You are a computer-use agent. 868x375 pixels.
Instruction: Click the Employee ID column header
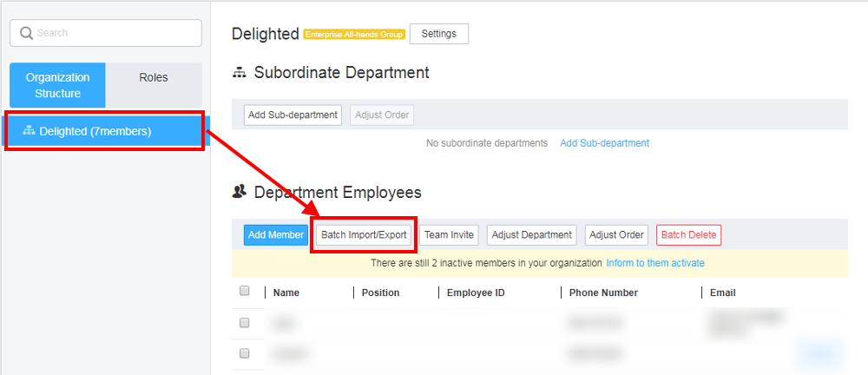(x=476, y=293)
